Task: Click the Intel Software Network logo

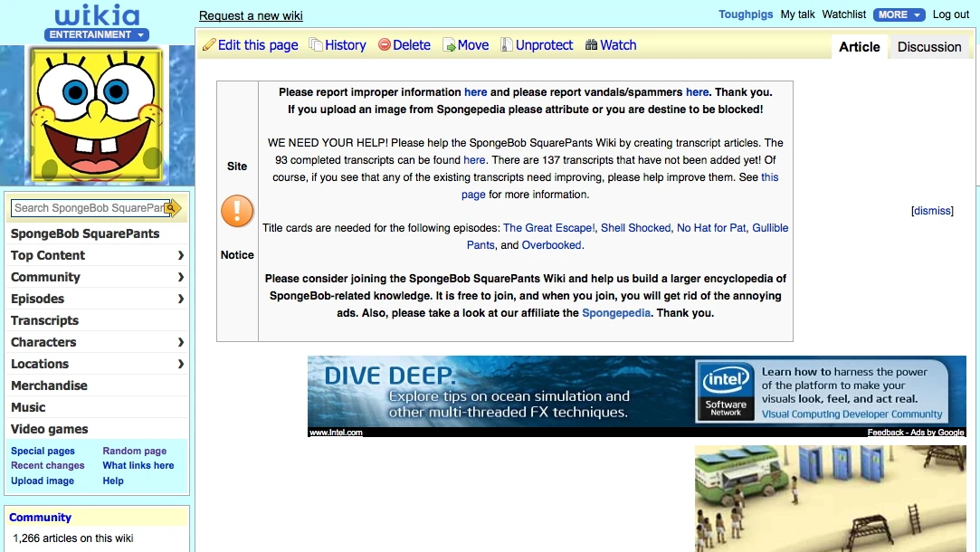Action: pos(726,391)
